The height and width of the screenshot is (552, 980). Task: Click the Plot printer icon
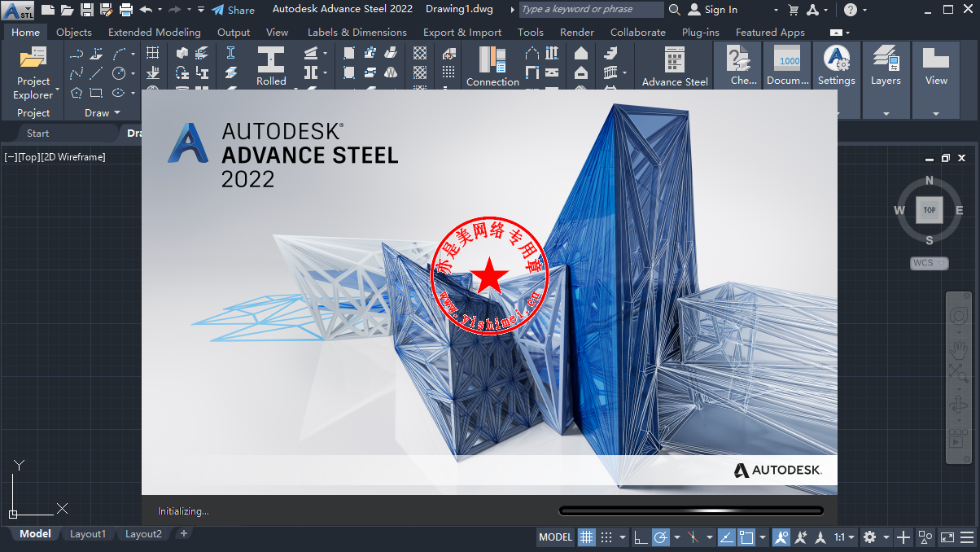125,10
